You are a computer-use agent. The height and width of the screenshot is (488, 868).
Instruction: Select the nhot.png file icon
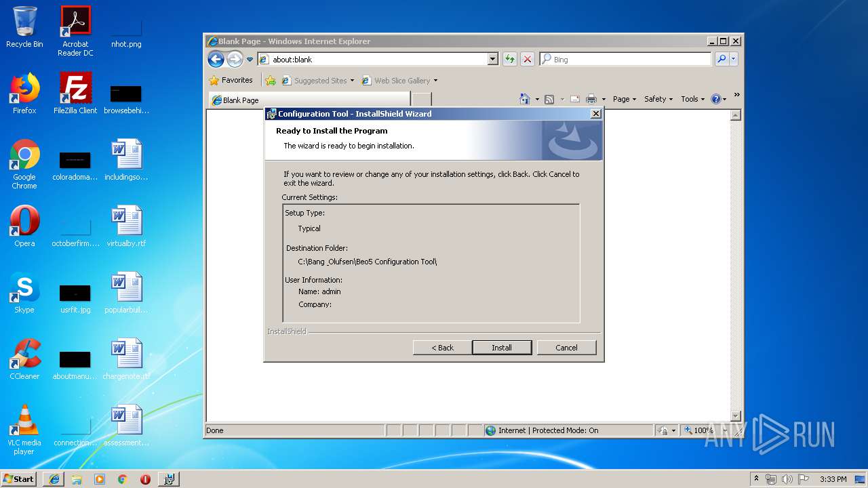[126, 33]
